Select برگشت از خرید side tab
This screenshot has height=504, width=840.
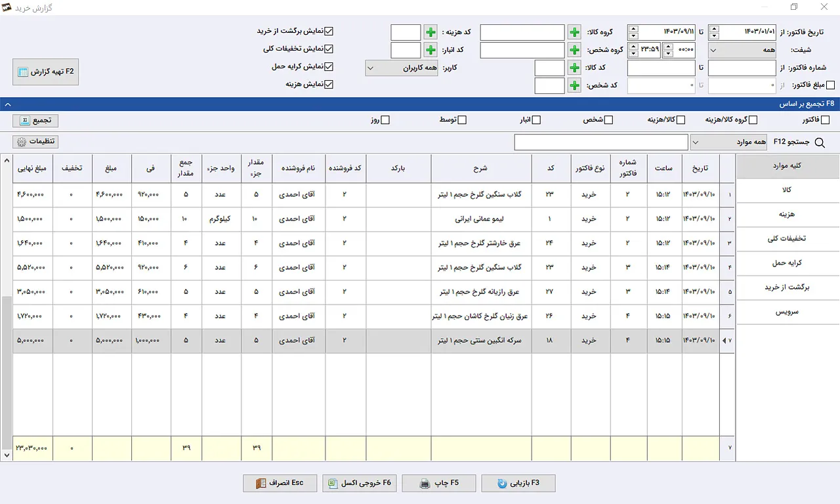coord(787,287)
